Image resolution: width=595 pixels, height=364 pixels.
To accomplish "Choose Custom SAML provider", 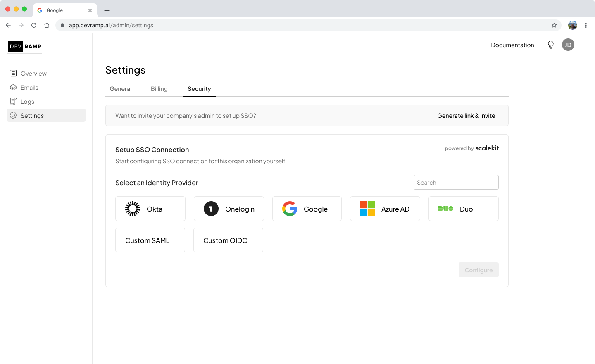I will [x=150, y=240].
